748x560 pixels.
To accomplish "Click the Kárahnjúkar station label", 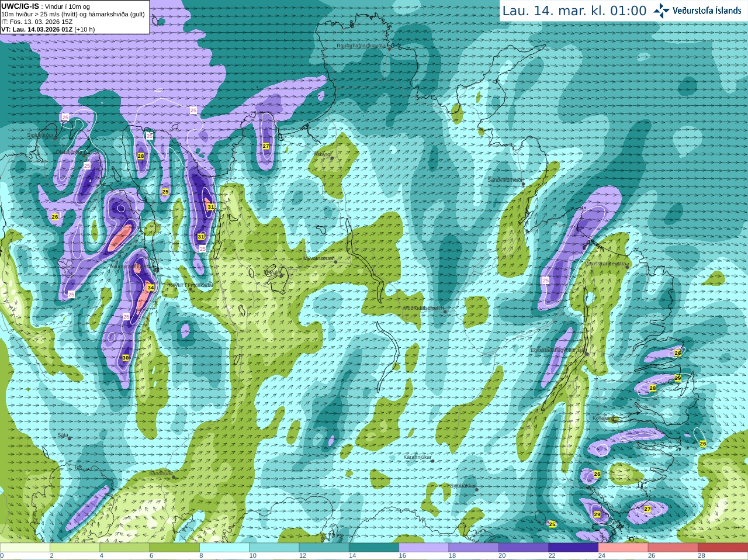I will coord(418,457).
